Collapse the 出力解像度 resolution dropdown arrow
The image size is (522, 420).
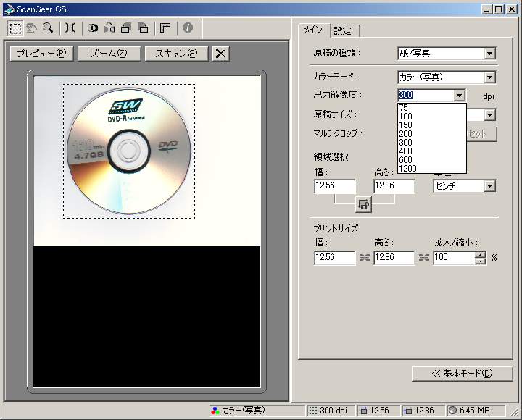459,96
